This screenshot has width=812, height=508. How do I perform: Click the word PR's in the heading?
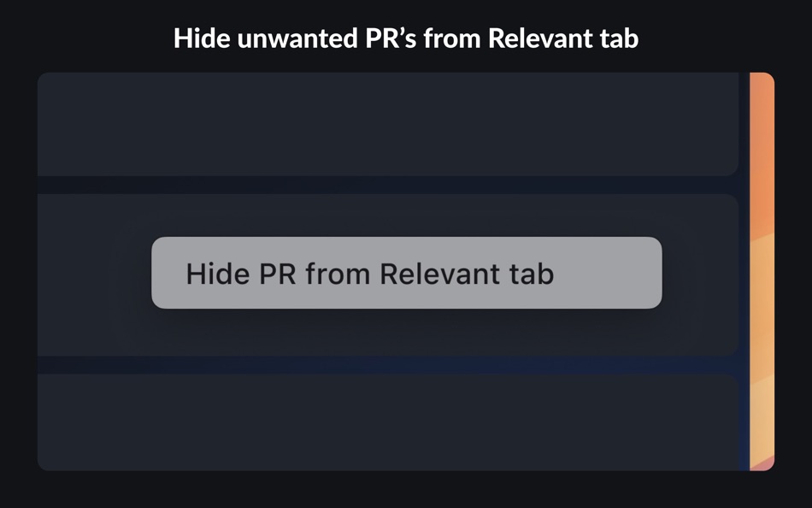391,38
